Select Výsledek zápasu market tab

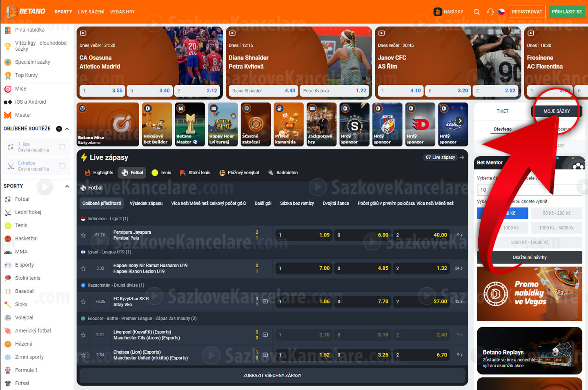pos(146,203)
